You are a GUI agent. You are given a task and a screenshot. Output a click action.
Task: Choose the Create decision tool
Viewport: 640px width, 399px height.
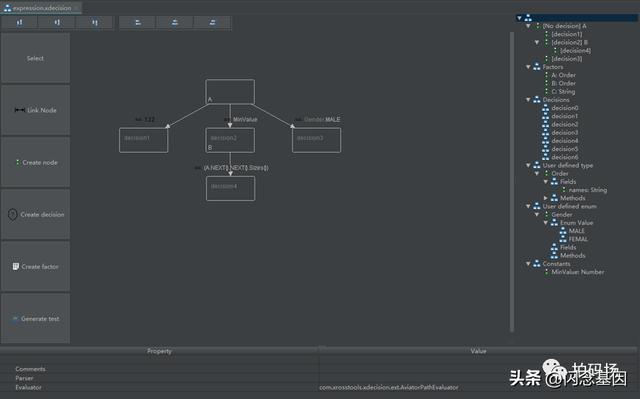click(x=36, y=214)
